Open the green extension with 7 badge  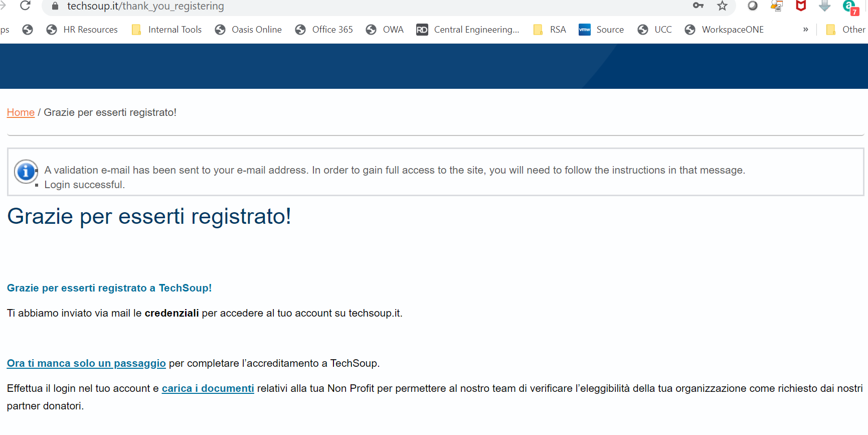[x=850, y=7]
